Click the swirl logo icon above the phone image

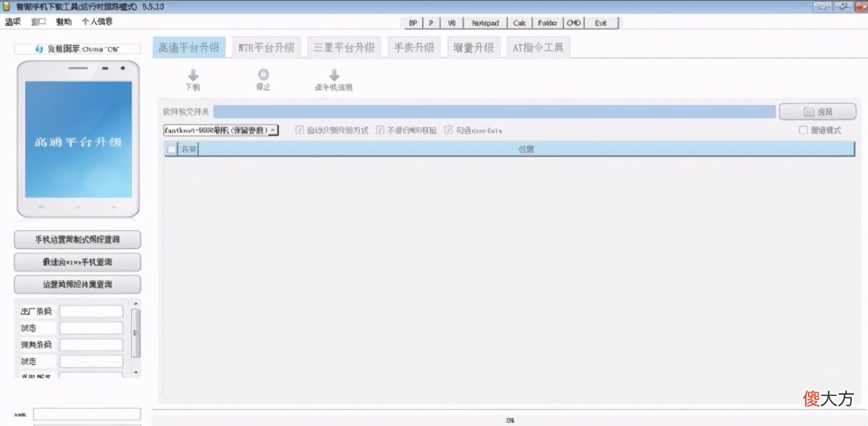(38, 49)
